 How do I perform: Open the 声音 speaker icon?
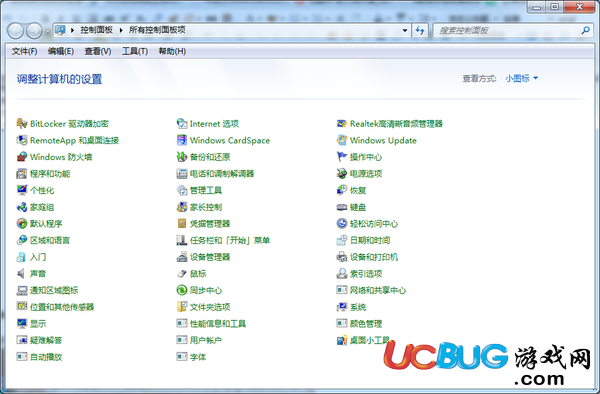point(22,274)
